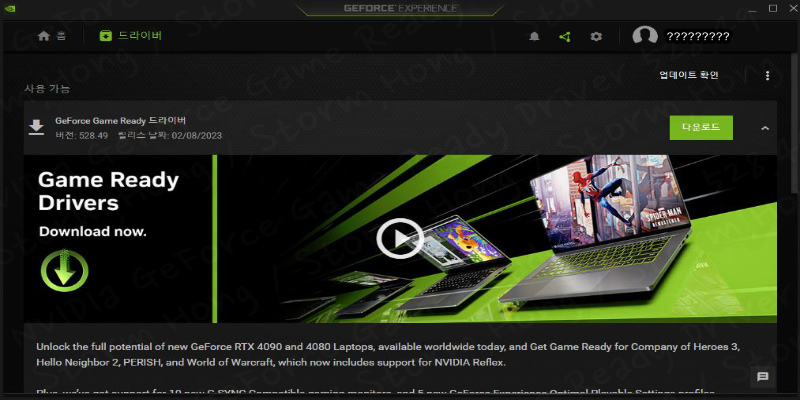The image size is (800, 400).
Task: Close the GeForce Experience window
Action: 792,8
